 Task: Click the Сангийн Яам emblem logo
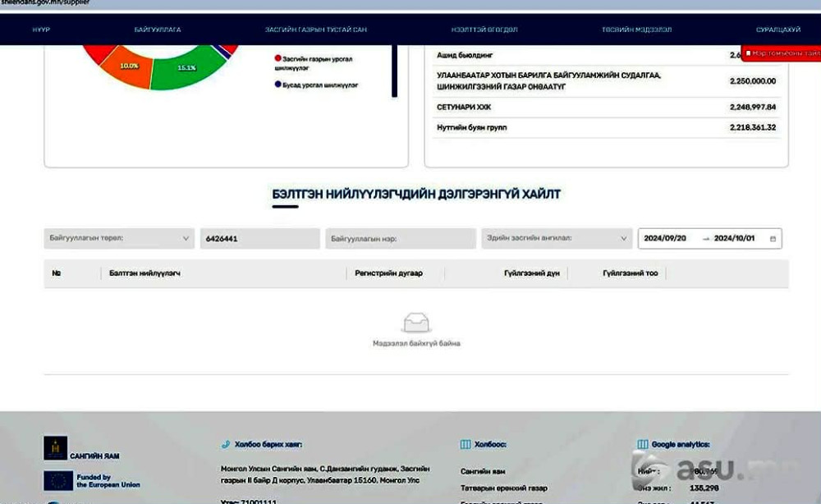[56, 448]
